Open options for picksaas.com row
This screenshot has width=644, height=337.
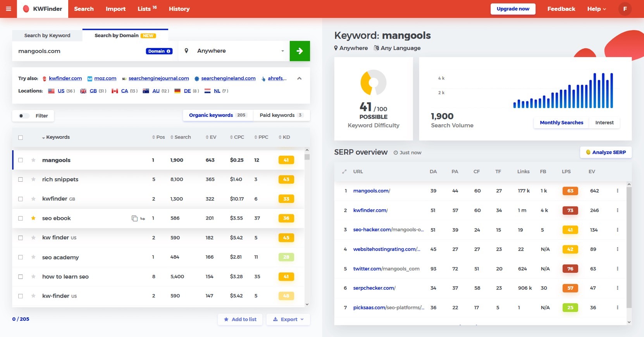(x=617, y=307)
